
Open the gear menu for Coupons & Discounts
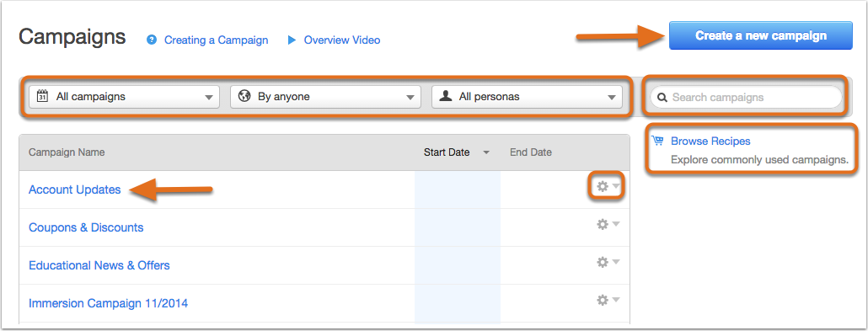tap(608, 224)
